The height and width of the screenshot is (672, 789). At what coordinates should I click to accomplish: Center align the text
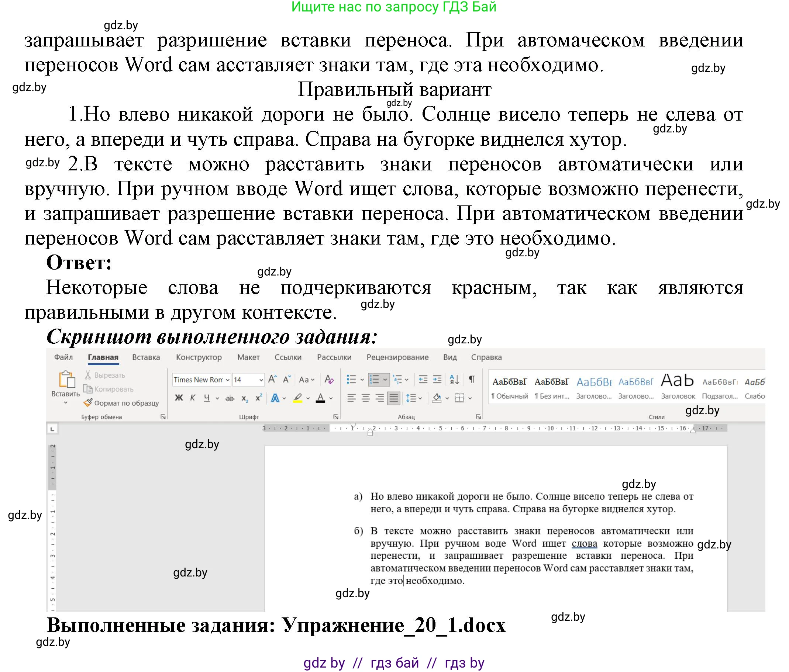tap(366, 398)
